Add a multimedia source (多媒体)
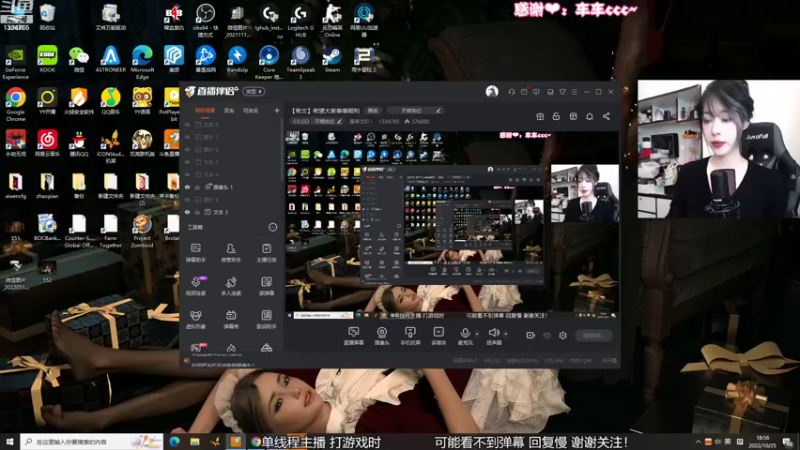 coord(438,336)
